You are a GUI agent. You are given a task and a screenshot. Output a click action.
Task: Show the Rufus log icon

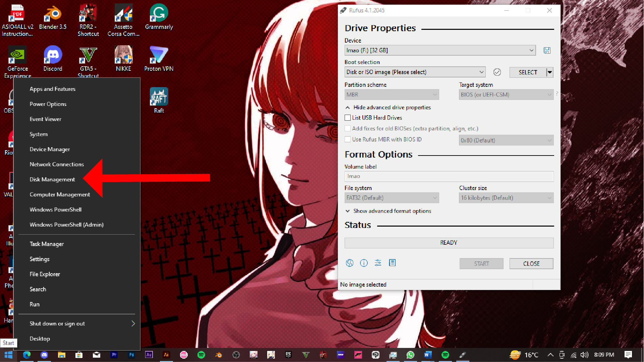(x=392, y=263)
